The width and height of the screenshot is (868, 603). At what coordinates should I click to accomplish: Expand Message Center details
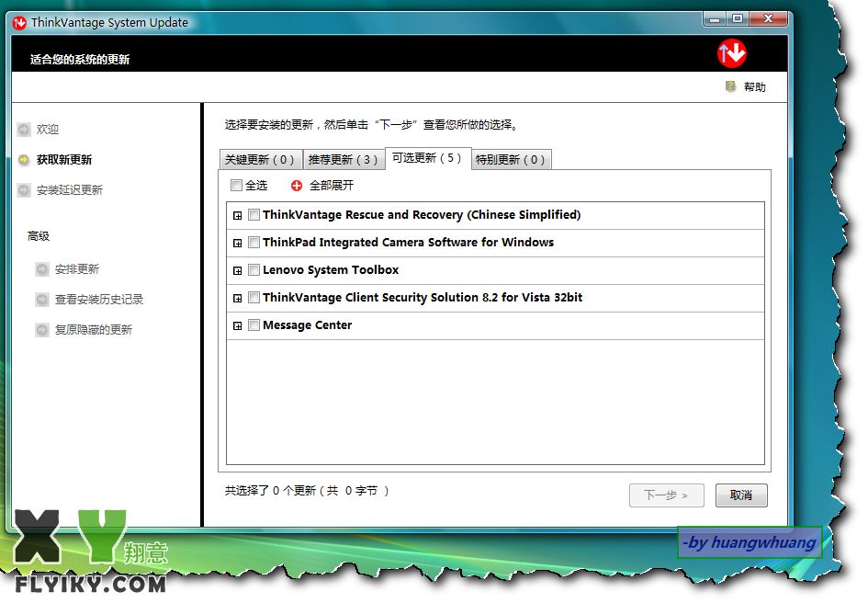coord(238,326)
